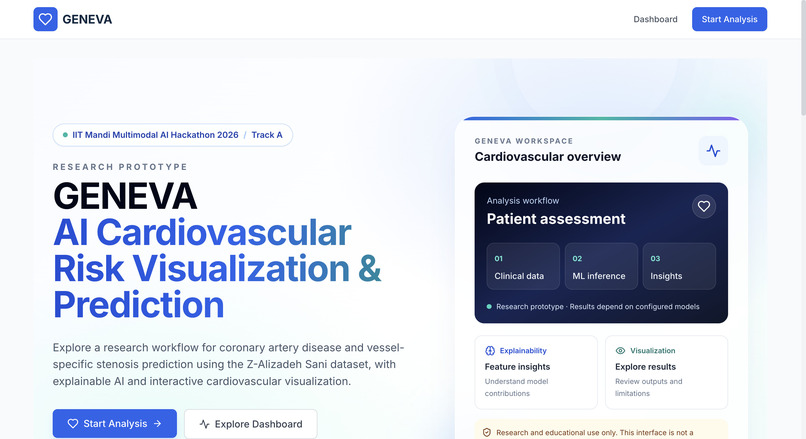Click Research and educational use only disclaimer
The width and height of the screenshot is (806, 439).
595,433
